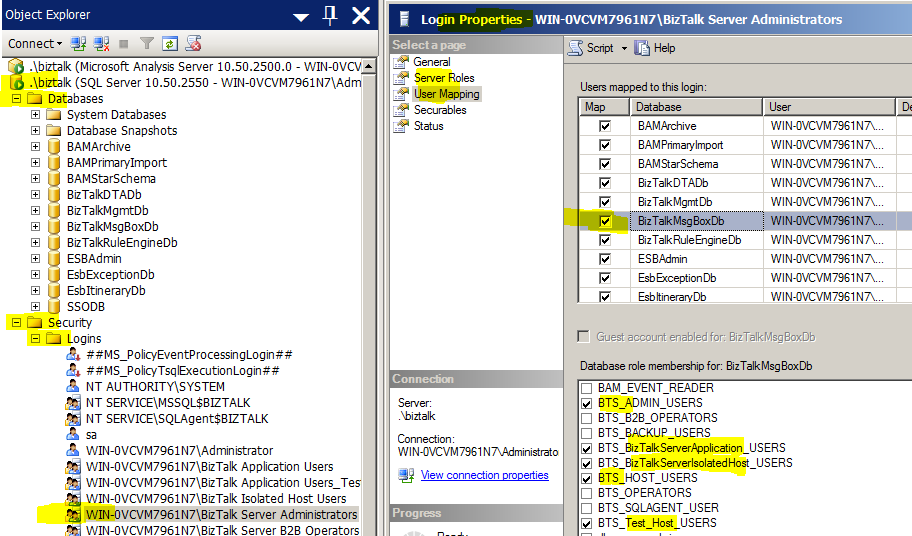Click SQL Server .\biztalk connection icon
Screen dimensions: 912x536
coord(16,83)
